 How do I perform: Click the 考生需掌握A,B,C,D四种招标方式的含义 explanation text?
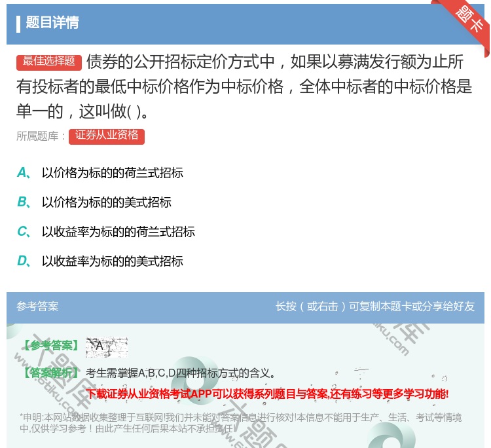(x=181, y=373)
